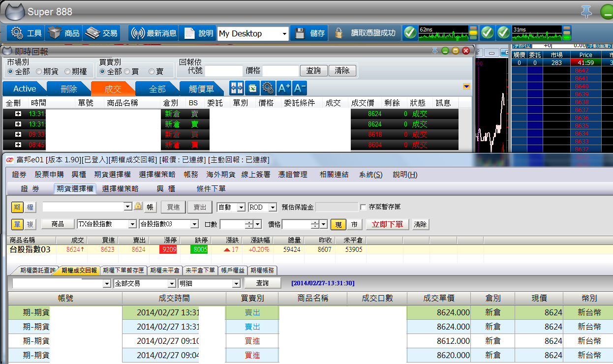Viewport: 613px width, 364px height.
Task: Click yellow dropdown arrow at right of 即時回報 tabs
Action: coord(466,87)
